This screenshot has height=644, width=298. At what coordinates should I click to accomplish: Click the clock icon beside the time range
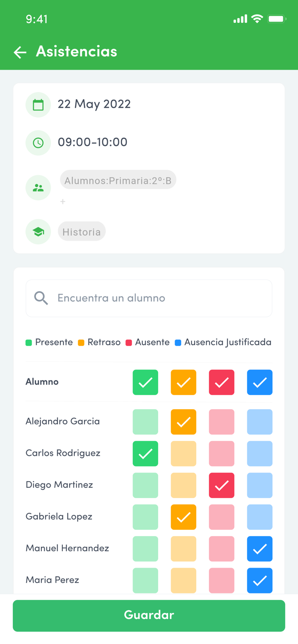coord(38,143)
